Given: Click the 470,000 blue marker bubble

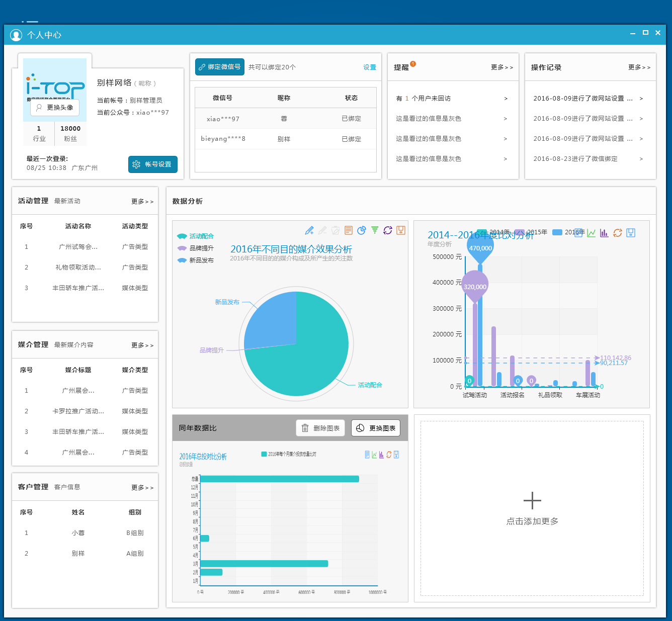Looking at the screenshot, I should (x=480, y=248).
